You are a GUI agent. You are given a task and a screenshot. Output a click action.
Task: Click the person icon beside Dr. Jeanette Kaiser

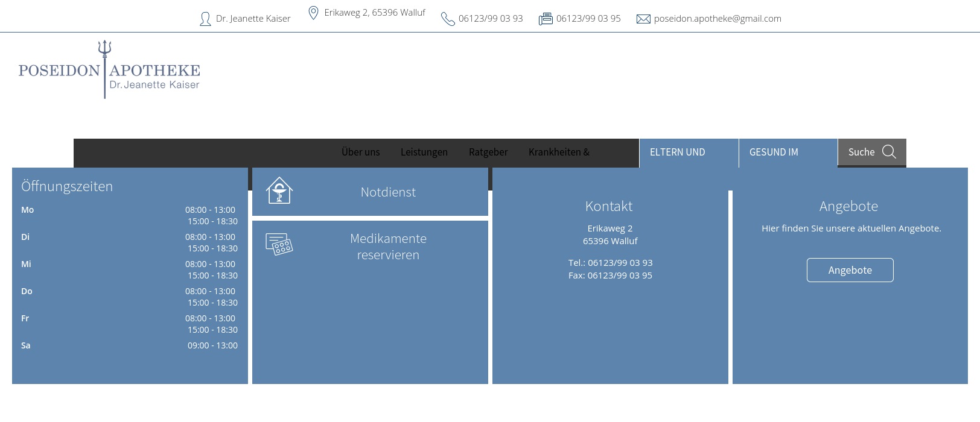205,19
